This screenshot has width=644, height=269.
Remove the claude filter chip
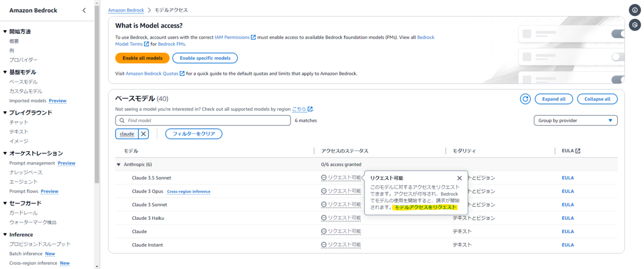pos(143,134)
